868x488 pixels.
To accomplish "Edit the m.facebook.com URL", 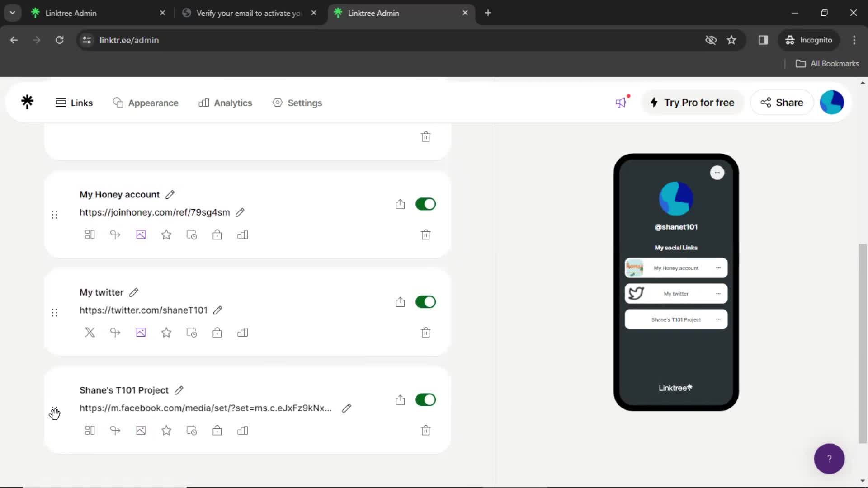I will click(x=347, y=408).
